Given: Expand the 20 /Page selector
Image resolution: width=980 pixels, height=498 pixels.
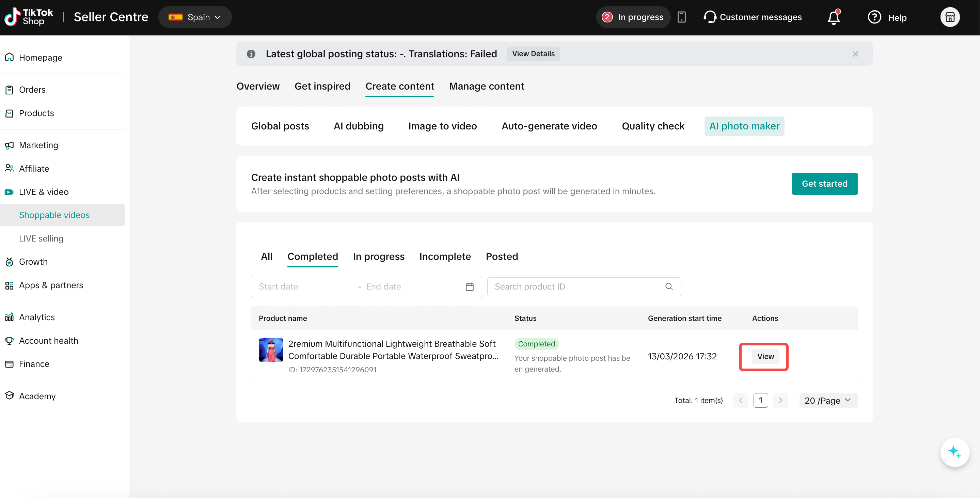Looking at the screenshot, I should (x=828, y=401).
